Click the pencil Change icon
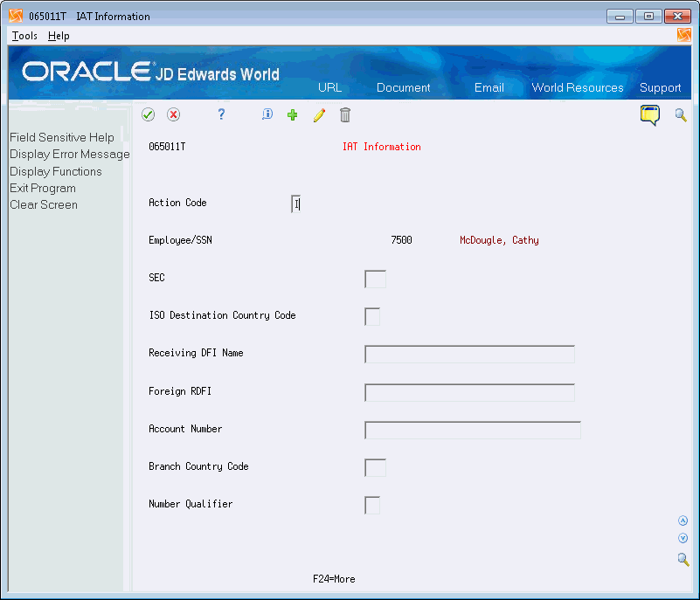This screenshot has height=600, width=700. tap(319, 115)
